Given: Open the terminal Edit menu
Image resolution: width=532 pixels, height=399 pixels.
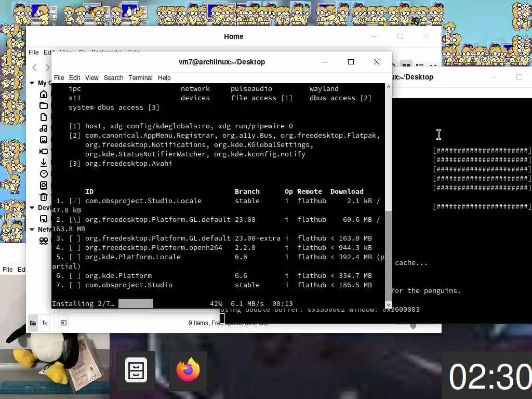Looking at the screenshot, I should click(x=75, y=78).
